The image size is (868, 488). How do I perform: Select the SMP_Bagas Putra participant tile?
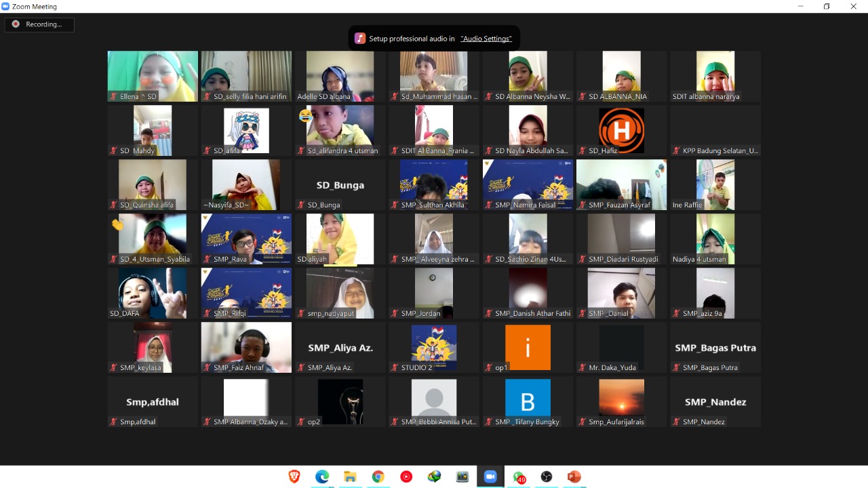[715, 347]
